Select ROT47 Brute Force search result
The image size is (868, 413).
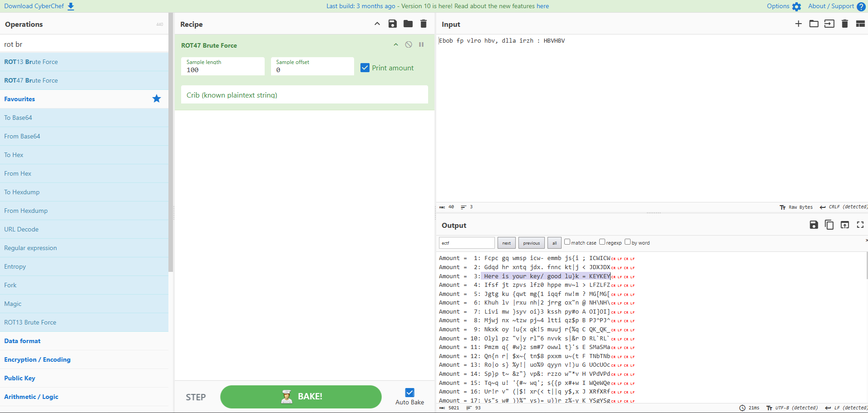(x=84, y=80)
